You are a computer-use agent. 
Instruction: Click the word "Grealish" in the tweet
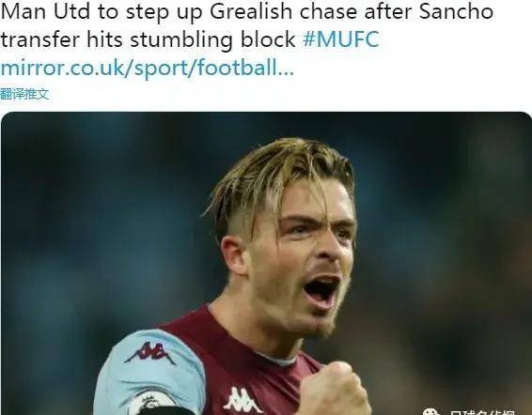tap(251, 11)
